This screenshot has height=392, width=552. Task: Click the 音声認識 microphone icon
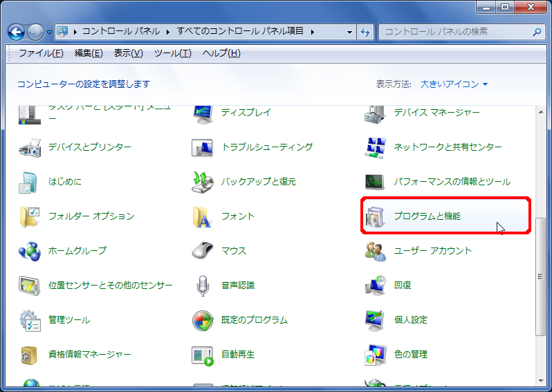pyautogui.click(x=202, y=286)
